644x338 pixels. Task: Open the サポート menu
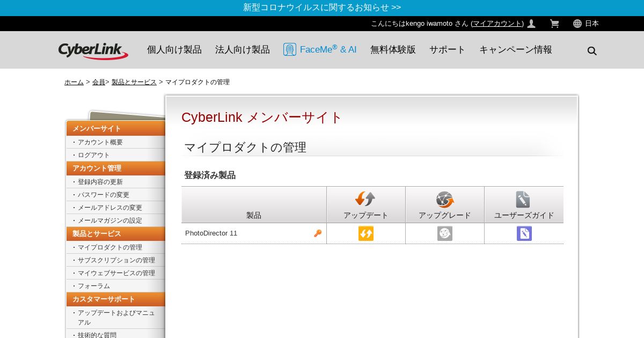coord(448,49)
